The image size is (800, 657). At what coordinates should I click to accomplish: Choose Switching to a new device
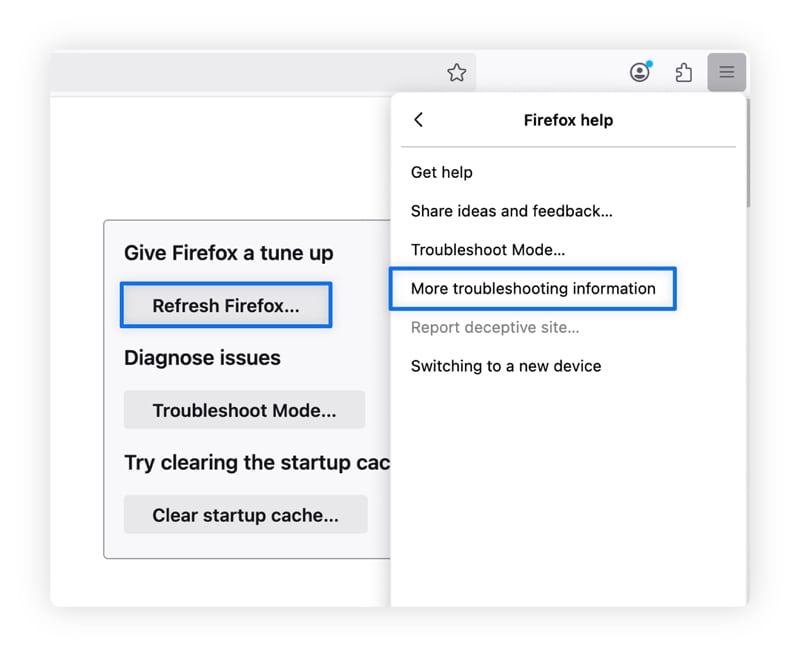click(x=506, y=366)
